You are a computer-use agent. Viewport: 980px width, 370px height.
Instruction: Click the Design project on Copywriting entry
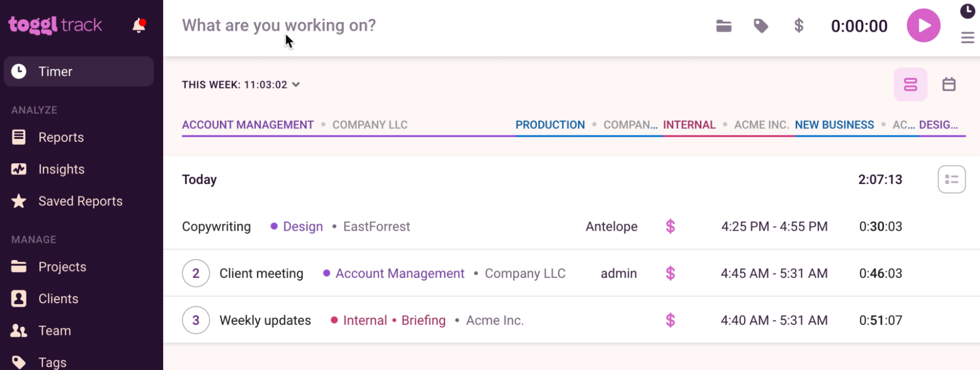(x=302, y=227)
